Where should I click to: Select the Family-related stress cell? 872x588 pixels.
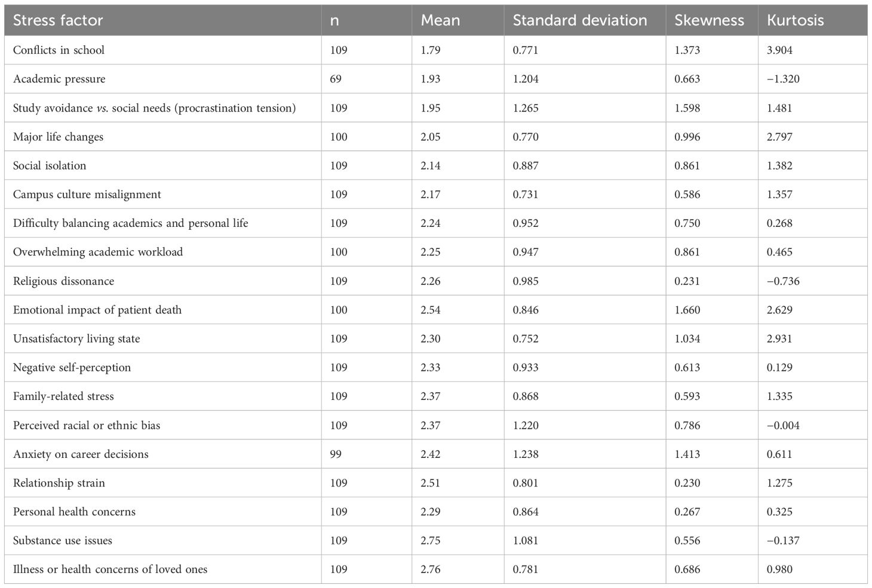pos(63,396)
